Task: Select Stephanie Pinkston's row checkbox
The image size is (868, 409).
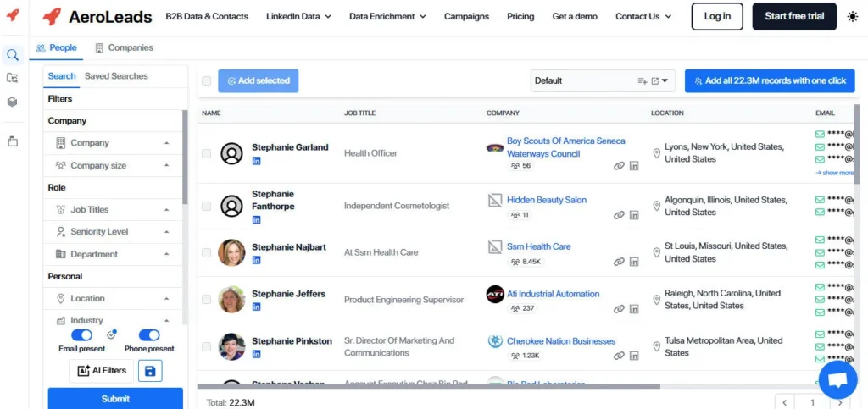Action: (207, 346)
